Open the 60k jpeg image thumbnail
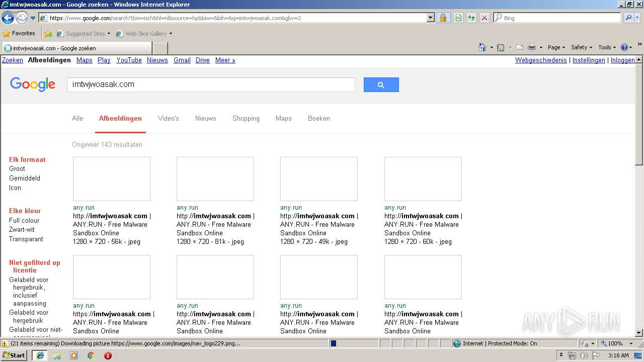 click(423, 179)
